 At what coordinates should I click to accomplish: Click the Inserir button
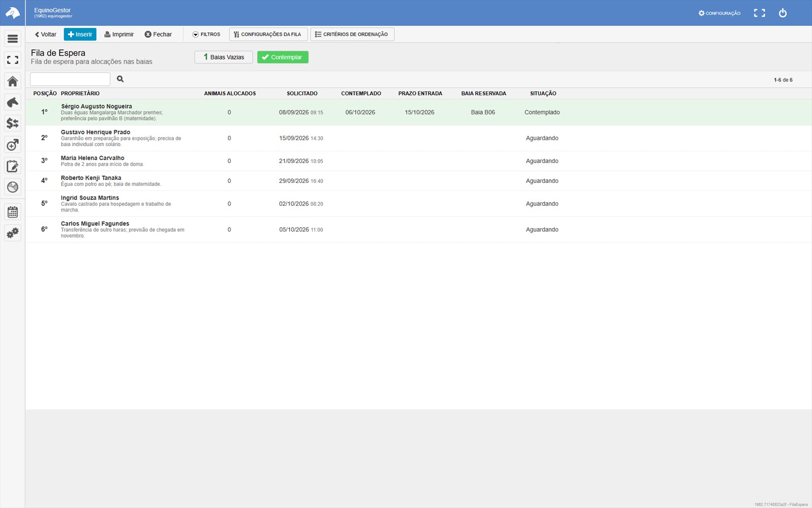pos(80,35)
